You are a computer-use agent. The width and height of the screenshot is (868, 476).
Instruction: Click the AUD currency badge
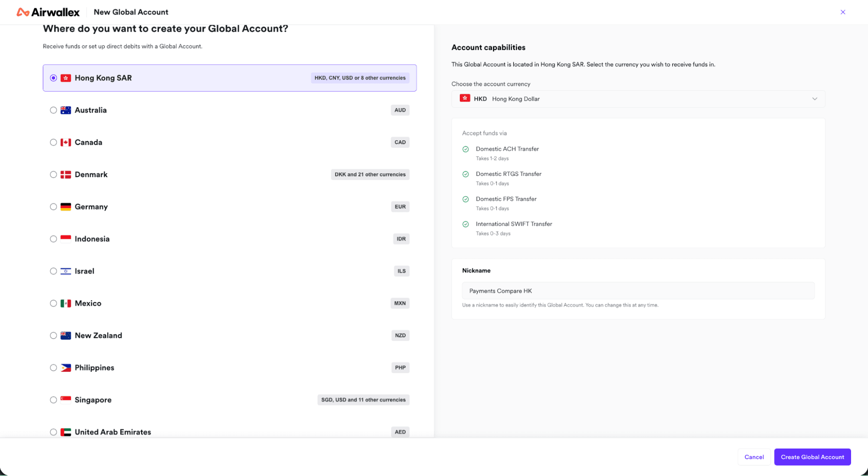click(400, 110)
